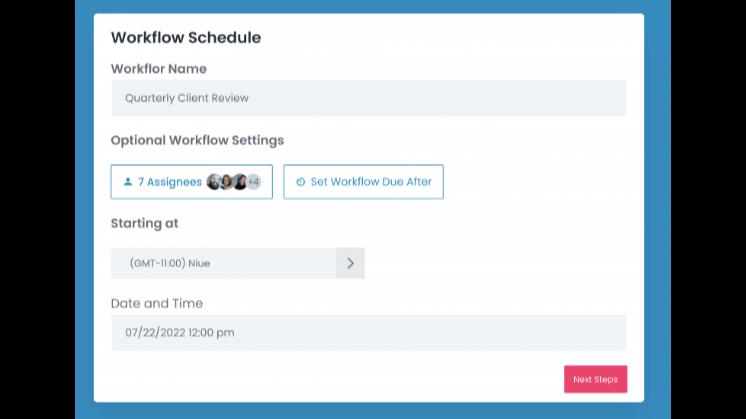Click the +4 more assignees badge
746x419 pixels.
coord(254,182)
